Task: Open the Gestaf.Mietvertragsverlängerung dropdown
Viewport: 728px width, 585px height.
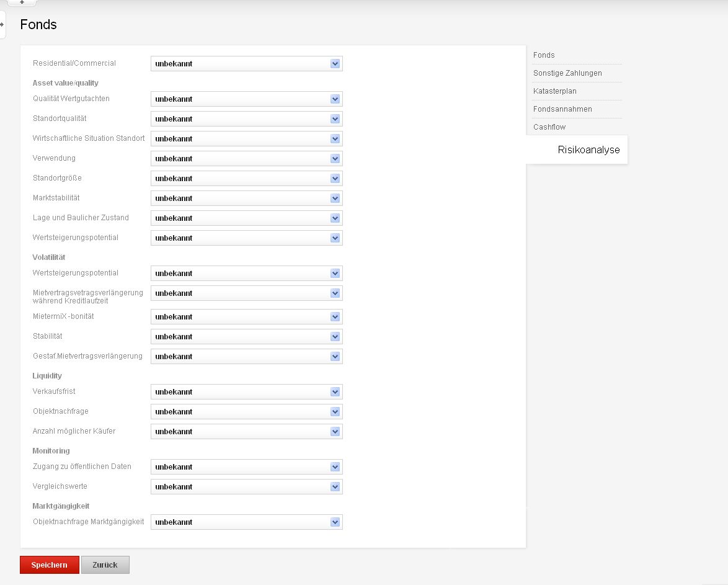Action: point(247,356)
